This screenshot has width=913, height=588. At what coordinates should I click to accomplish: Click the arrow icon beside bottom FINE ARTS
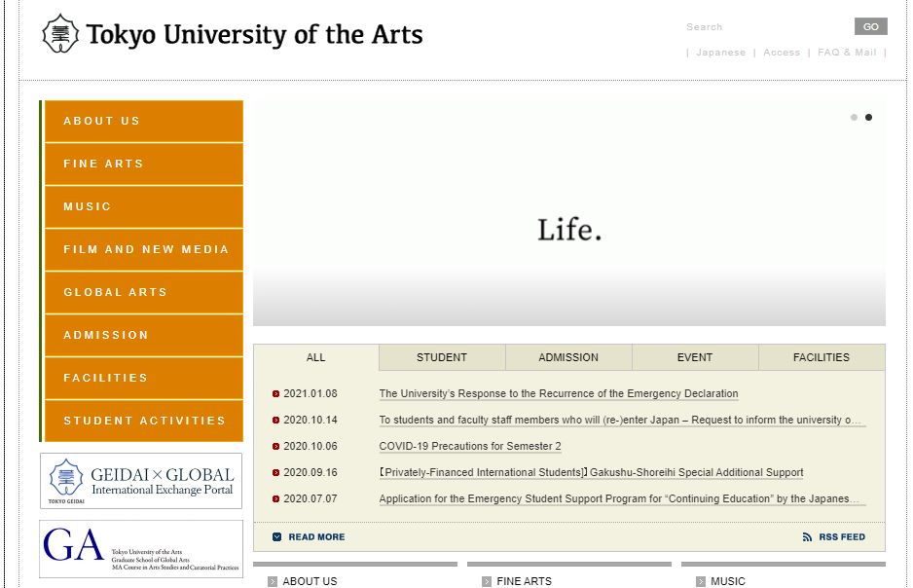tap(487, 581)
